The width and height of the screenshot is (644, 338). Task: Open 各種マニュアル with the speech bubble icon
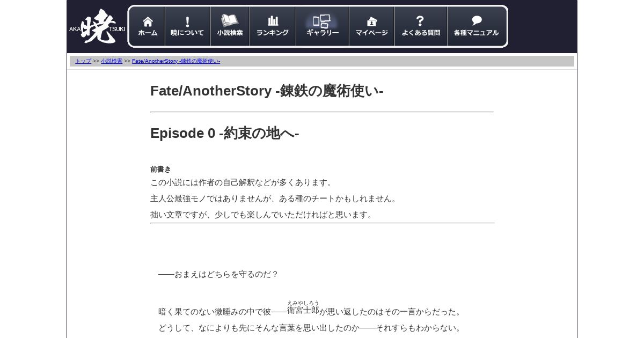pyautogui.click(x=476, y=26)
